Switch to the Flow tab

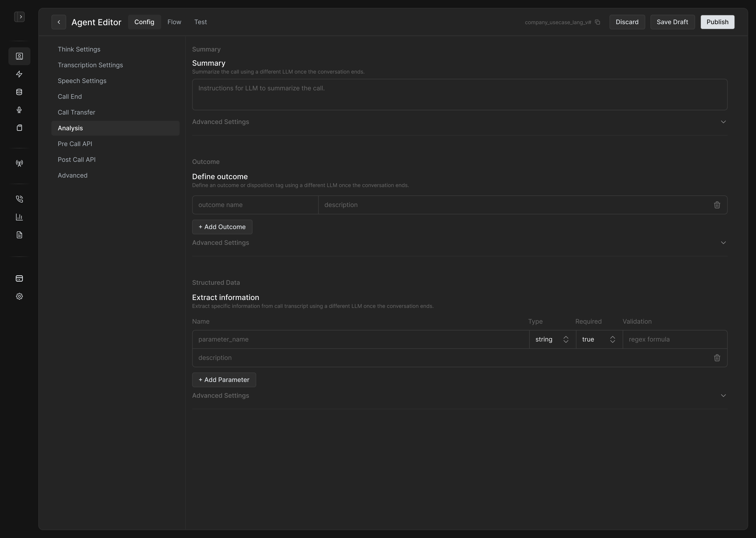pos(174,22)
